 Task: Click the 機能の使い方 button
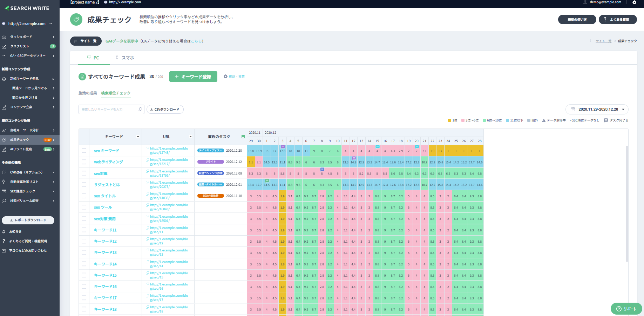(577, 19)
